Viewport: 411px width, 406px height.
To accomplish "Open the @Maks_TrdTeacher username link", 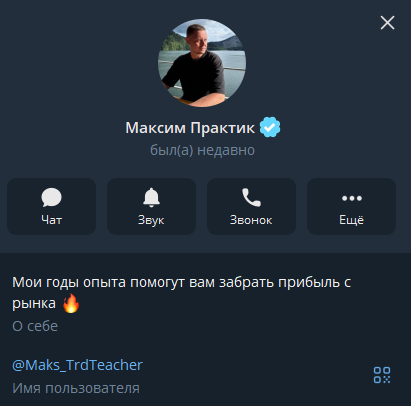I will tap(77, 365).
